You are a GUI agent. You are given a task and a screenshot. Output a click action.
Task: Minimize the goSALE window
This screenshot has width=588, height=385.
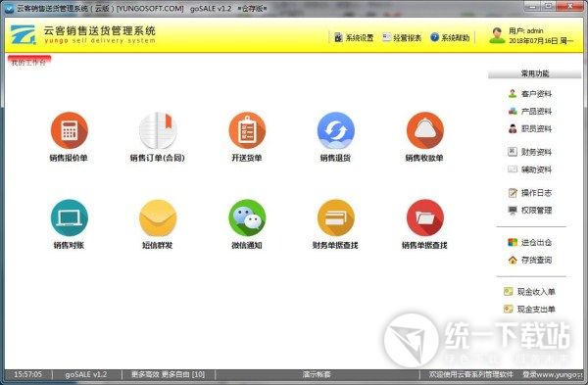(x=532, y=7)
